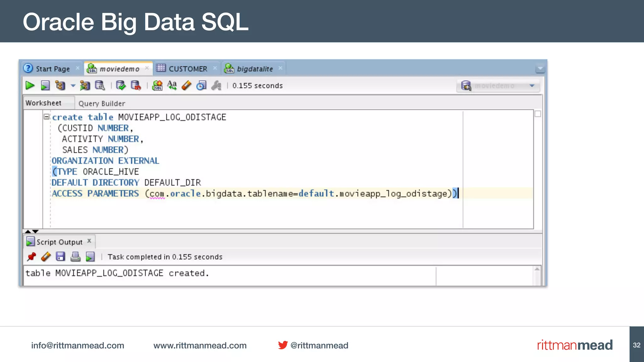644x362 pixels.
Task: Click the script icon in output toolbar
Action: [x=90, y=257]
